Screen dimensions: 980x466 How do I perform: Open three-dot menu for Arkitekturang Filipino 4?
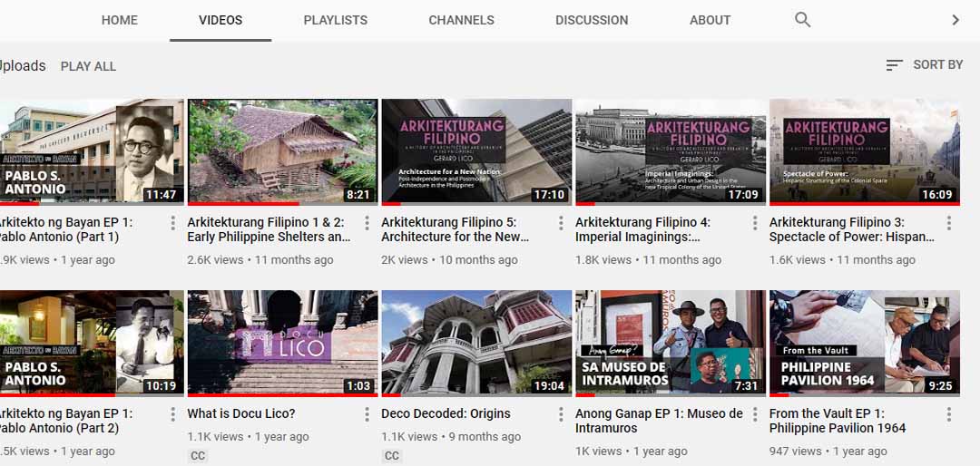point(755,223)
